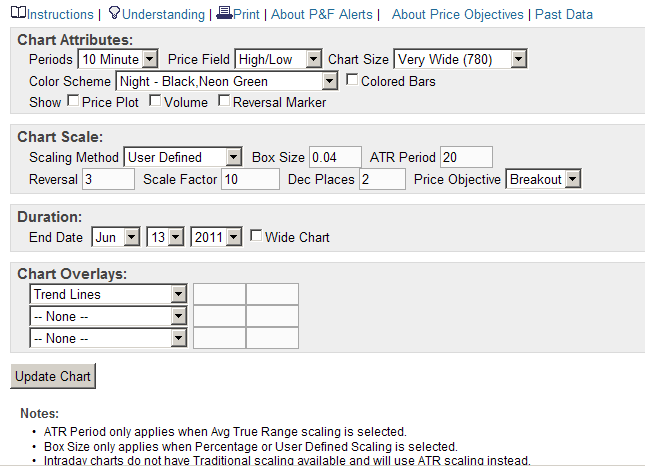Choose a Price Objective from dropdown
This screenshot has height=466, width=645.
tap(543, 179)
